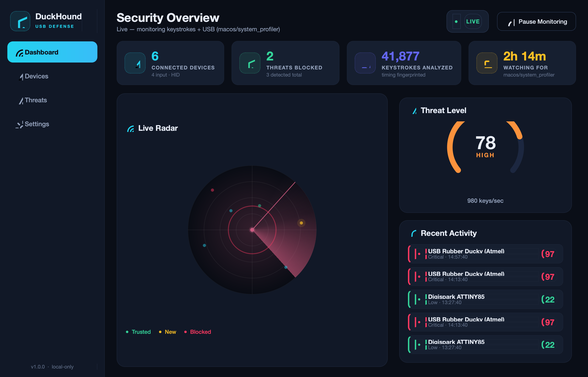588x377 pixels.
Task: Click the orange new device blip on radar
Action: [301, 223]
